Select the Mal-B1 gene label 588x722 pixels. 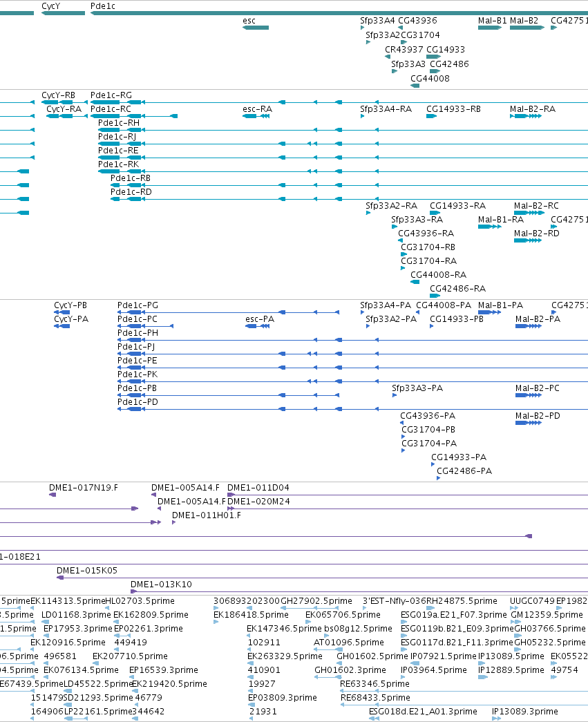[492, 20]
